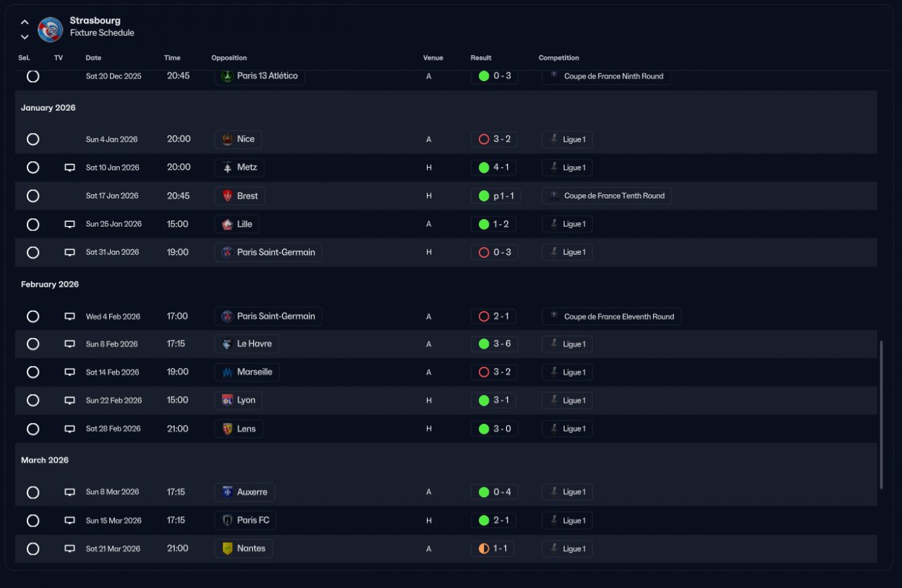
Task: Click TV icon for Auxerre fixture
Action: click(70, 492)
